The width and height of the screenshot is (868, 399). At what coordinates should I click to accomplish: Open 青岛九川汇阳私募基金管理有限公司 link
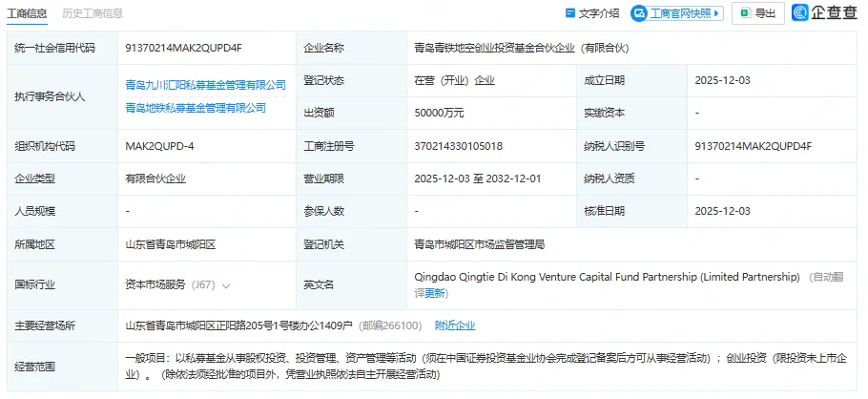click(x=205, y=85)
